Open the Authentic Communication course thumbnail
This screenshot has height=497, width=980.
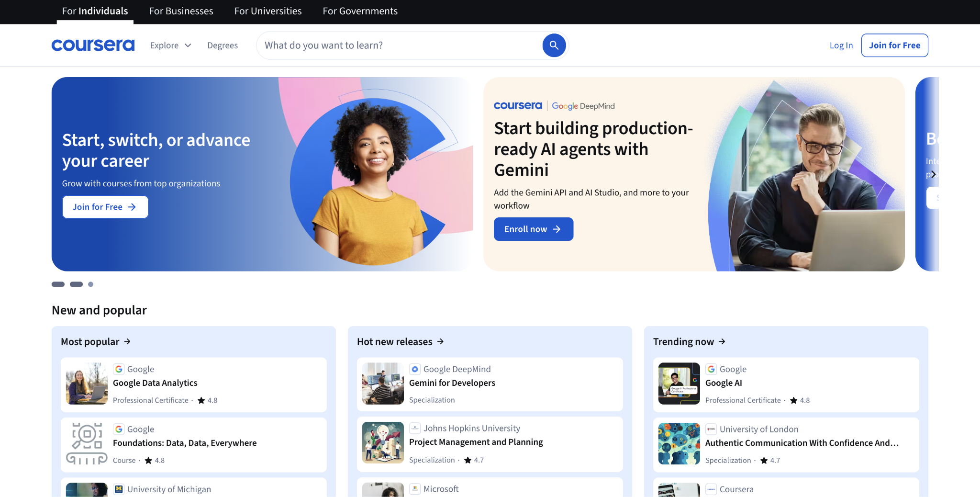click(x=679, y=443)
